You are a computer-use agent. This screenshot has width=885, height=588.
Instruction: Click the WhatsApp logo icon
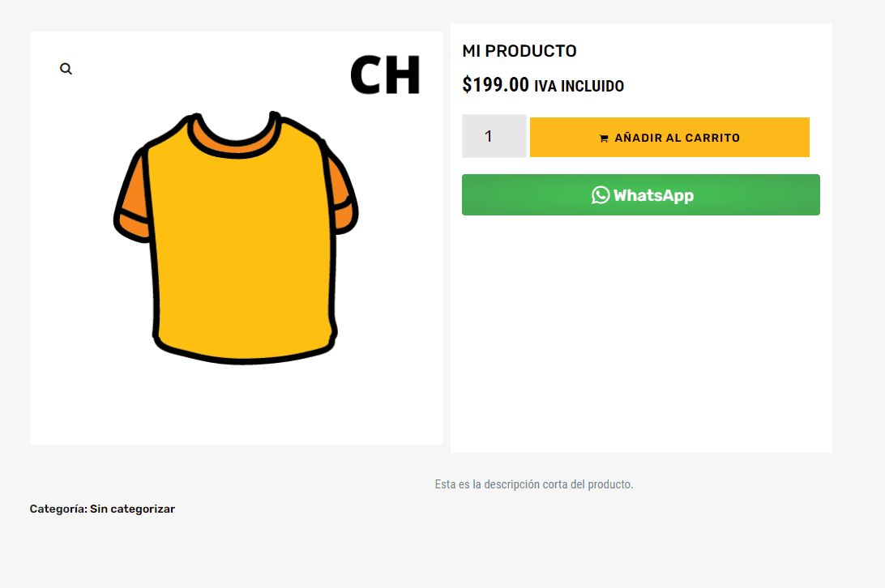[x=601, y=195]
